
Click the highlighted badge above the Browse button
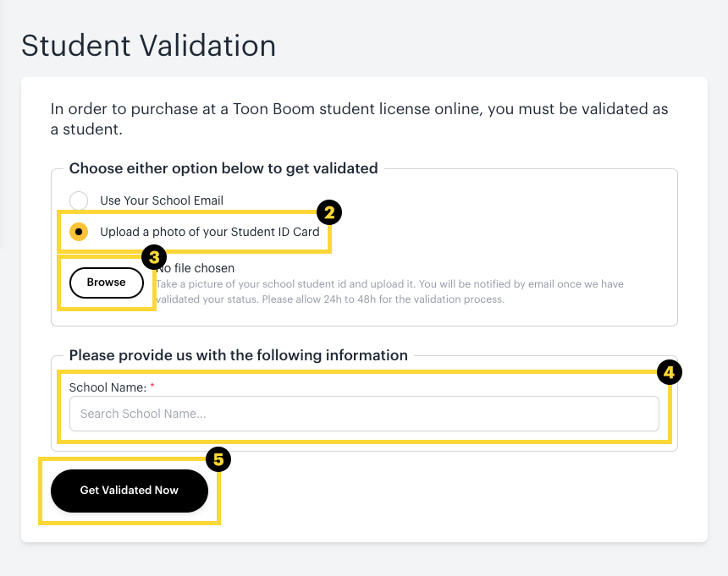[x=154, y=257]
